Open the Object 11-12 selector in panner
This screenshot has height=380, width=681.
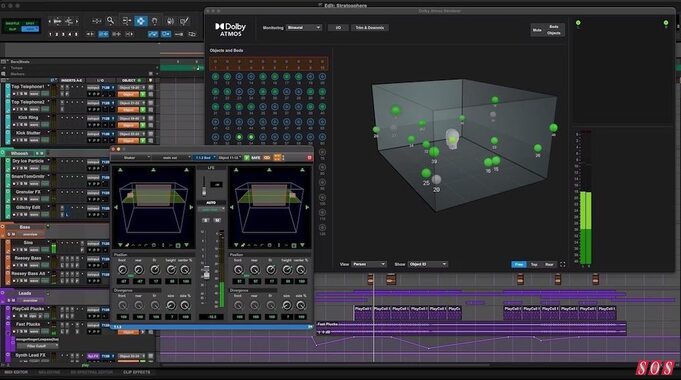229,158
